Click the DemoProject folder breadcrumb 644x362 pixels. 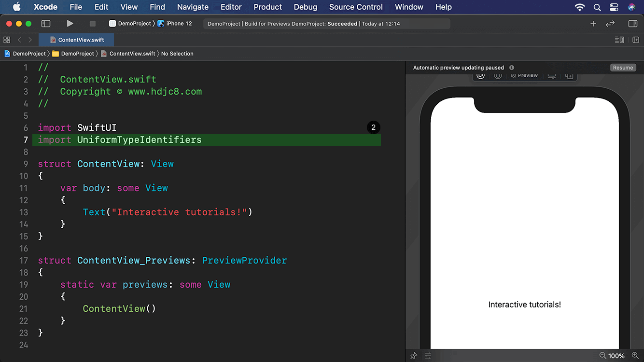click(73, 54)
